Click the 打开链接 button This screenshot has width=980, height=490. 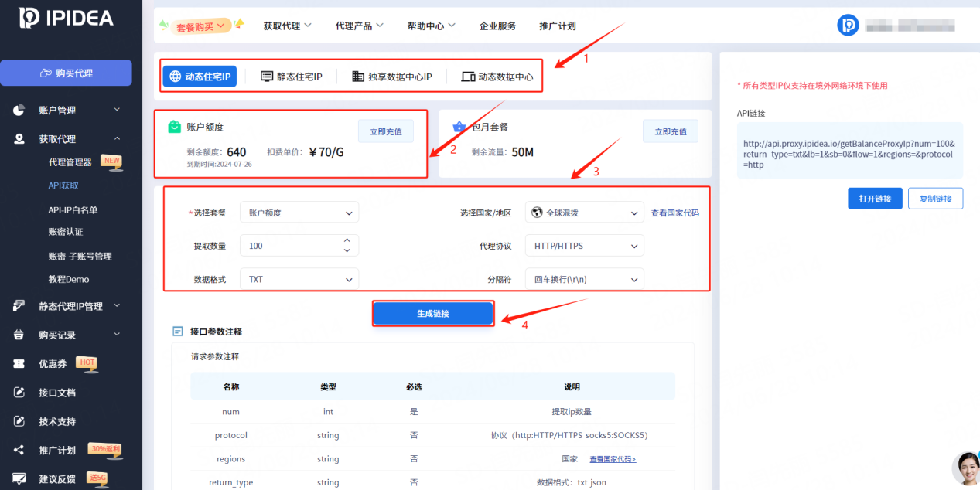875,199
